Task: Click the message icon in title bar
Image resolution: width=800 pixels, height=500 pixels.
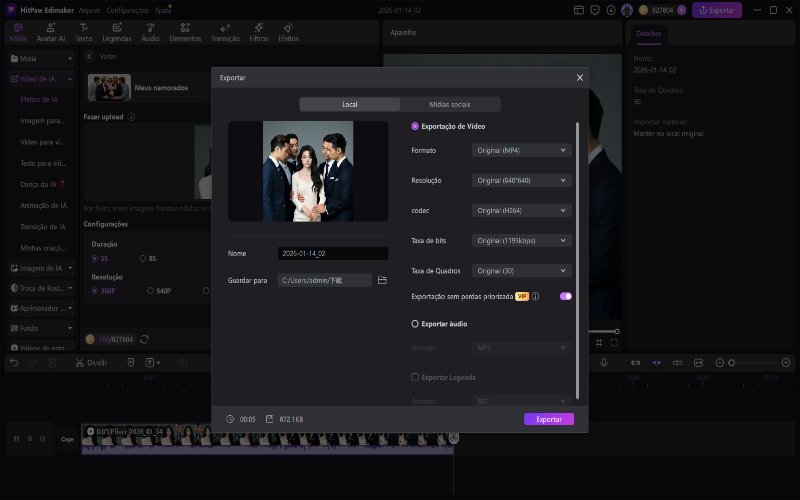Action: [594, 10]
